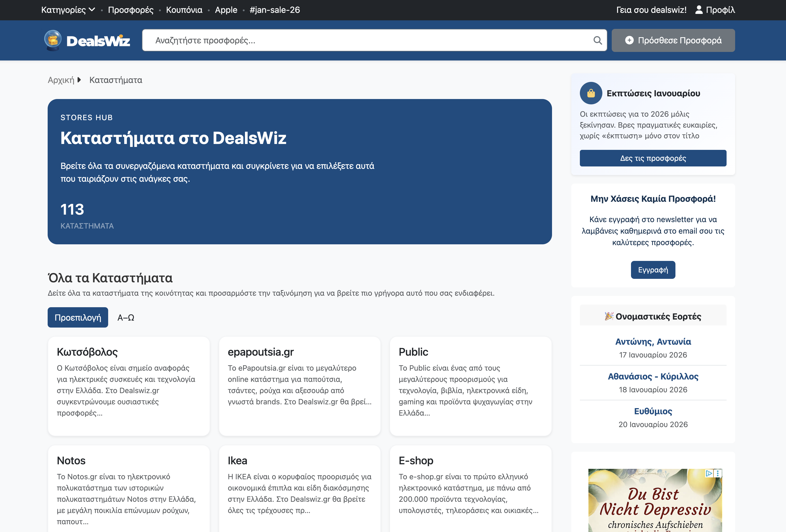The height and width of the screenshot is (532, 786).
Task: Click the breadcrumb arrow next to Αρχική
Action: pyautogui.click(x=80, y=80)
